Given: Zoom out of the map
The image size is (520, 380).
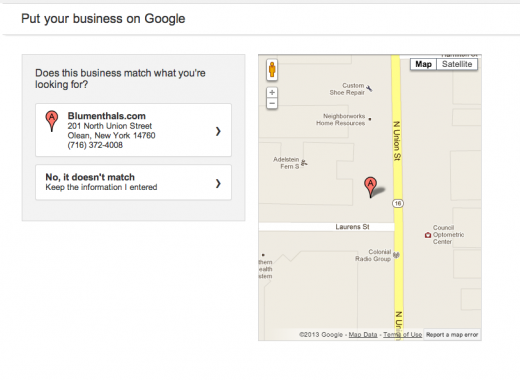Looking at the screenshot, I should tap(272, 103).
